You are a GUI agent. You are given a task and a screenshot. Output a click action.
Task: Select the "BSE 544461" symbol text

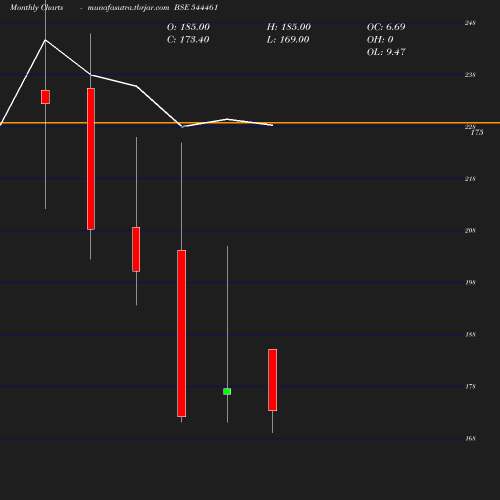click(196, 7)
